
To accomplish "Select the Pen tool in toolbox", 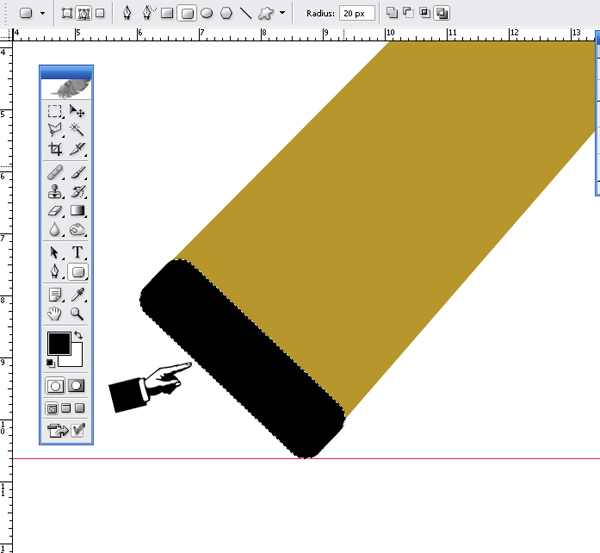I will (x=55, y=272).
